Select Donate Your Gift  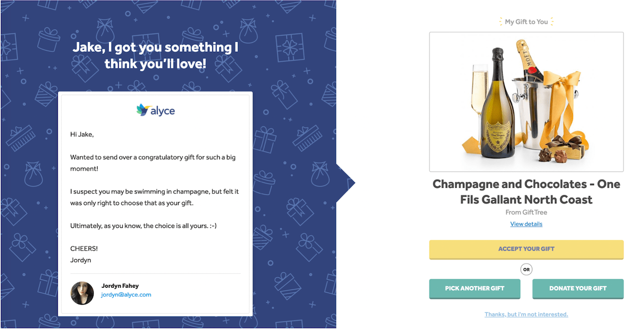[578, 289]
